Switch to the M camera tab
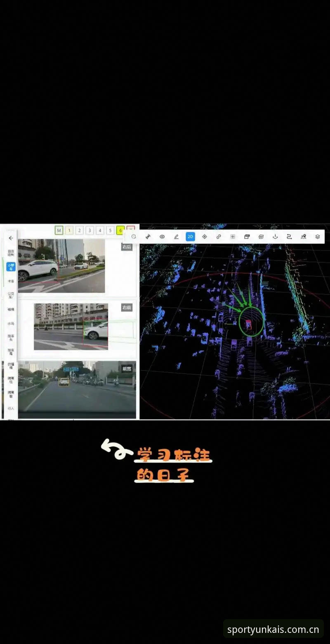The image size is (330, 644). click(59, 230)
